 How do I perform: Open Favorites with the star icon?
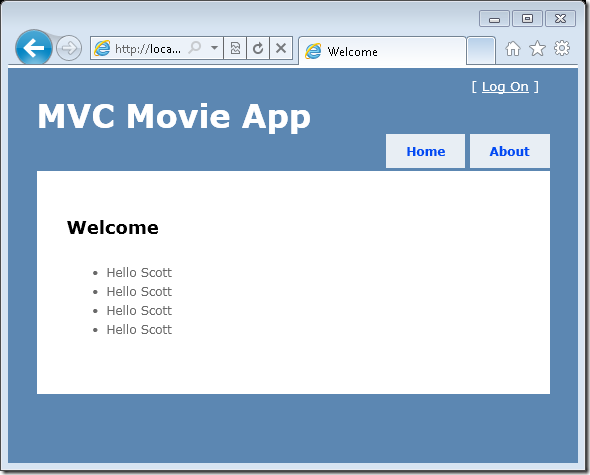click(x=537, y=49)
